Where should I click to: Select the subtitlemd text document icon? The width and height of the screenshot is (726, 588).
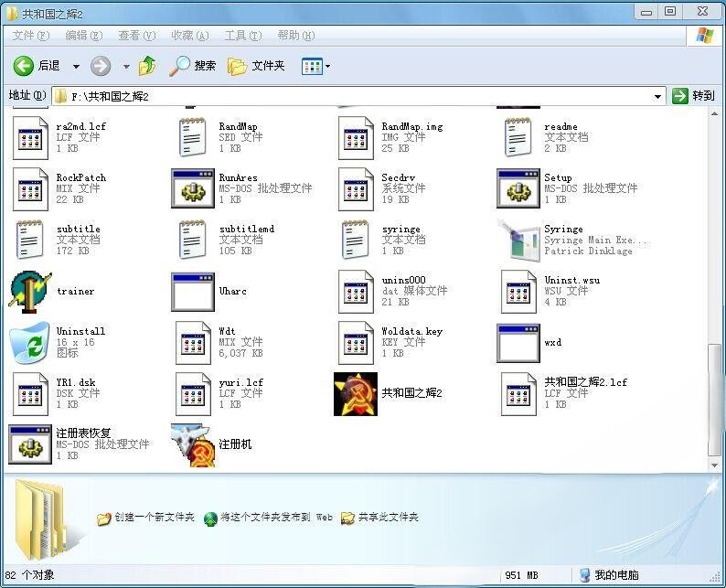pyautogui.click(x=193, y=240)
